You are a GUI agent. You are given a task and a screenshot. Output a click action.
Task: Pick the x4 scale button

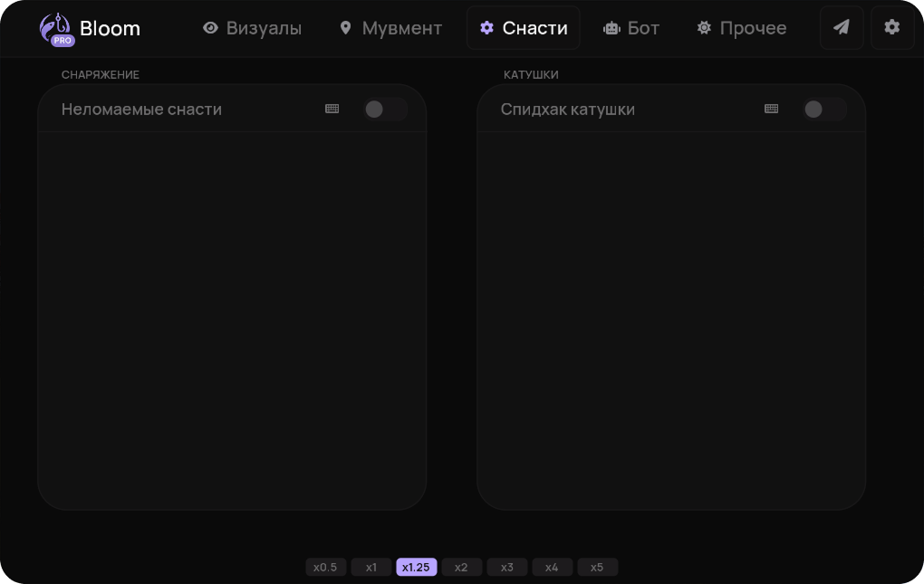click(552, 567)
